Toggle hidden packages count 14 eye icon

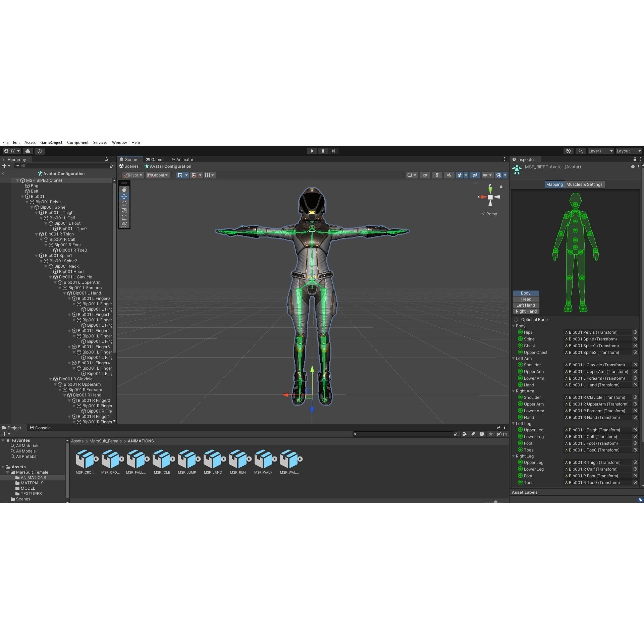point(502,434)
